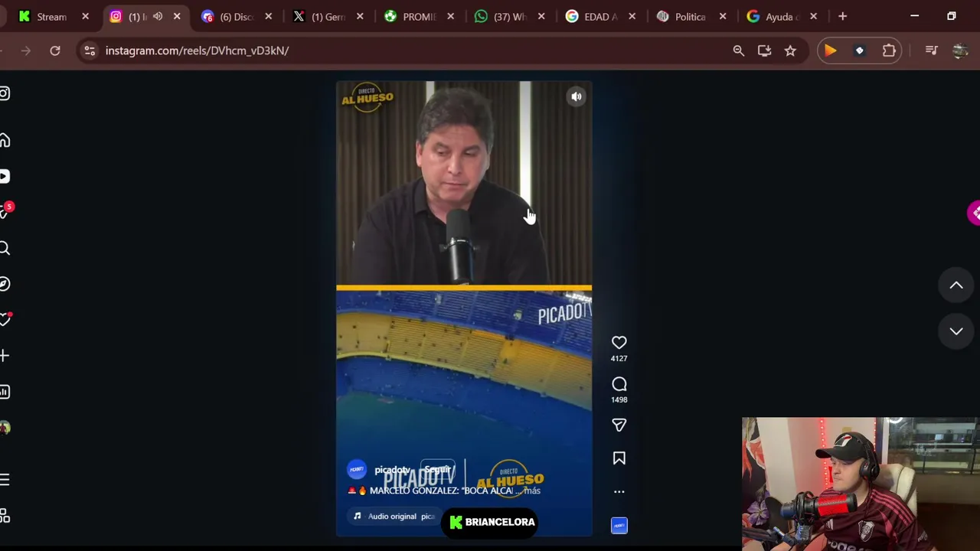Bookmark this page with star icon
The width and height of the screenshot is (980, 551).
790,51
